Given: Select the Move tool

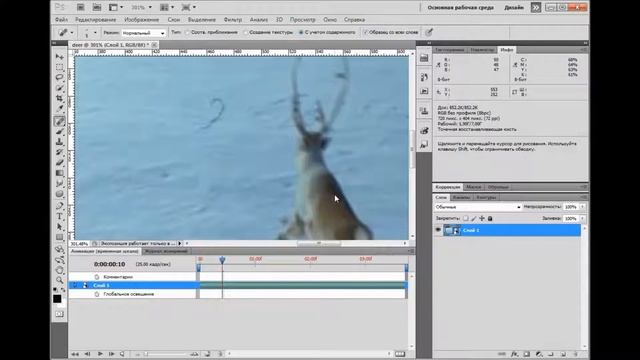Looking at the screenshot, I should pyautogui.click(x=60, y=57).
